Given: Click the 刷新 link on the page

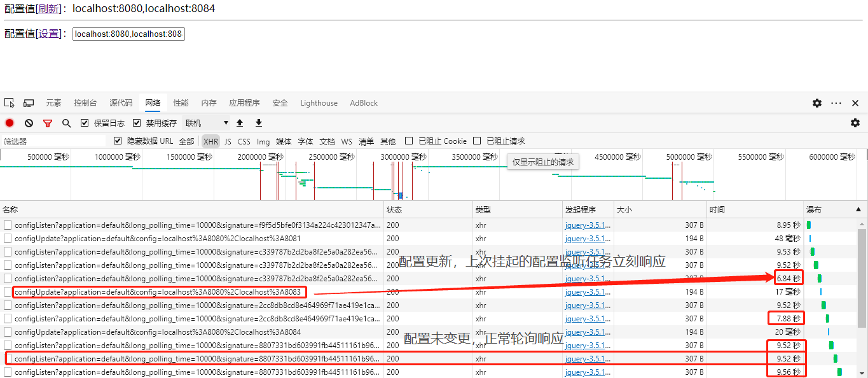Looking at the screenshot, I should 49,8.
